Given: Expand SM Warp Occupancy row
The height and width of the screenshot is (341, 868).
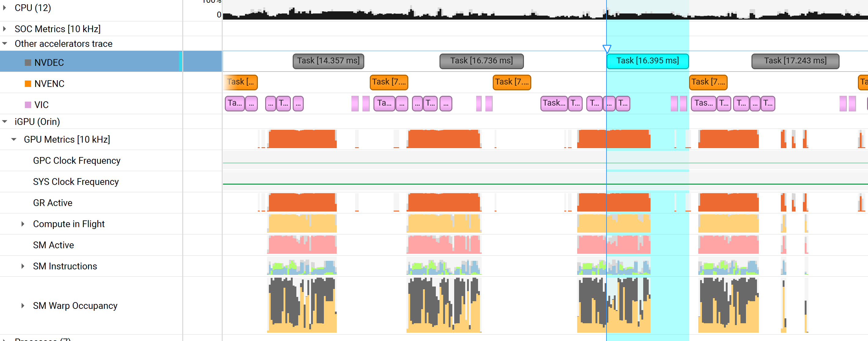Looking at the screenshot, I should coord(23,305).
